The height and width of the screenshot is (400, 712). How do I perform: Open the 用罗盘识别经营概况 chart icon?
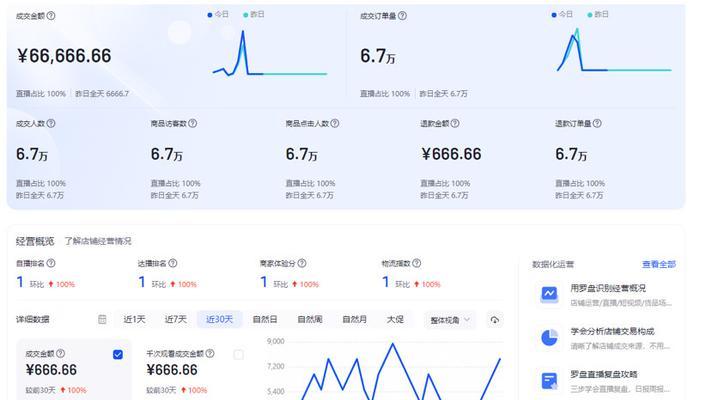pyautogui.click(x=549, y=294)
